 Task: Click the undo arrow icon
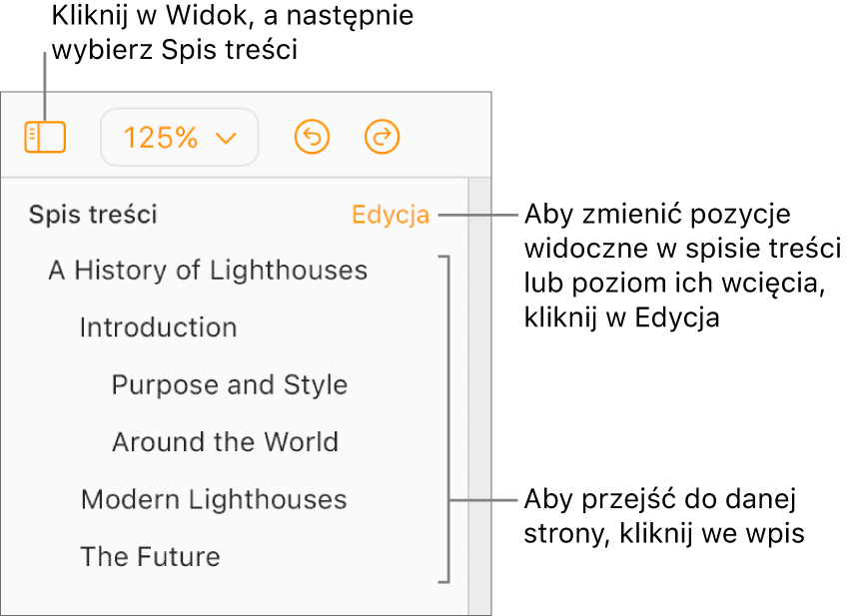click(x=313, y=137)
